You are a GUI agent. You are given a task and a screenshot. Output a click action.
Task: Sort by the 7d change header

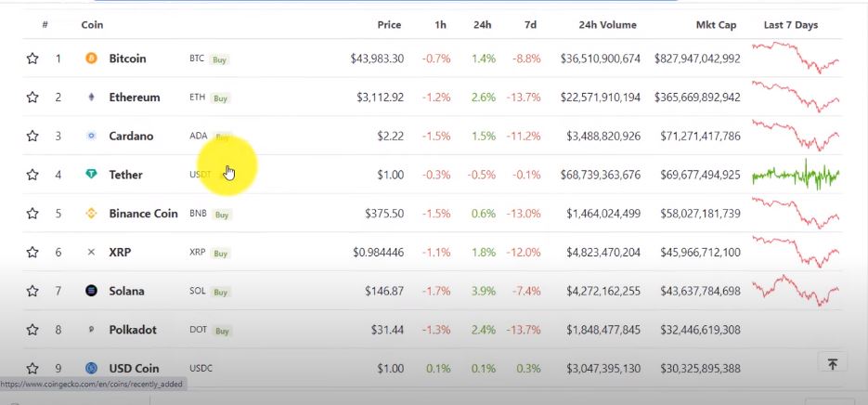530,25
